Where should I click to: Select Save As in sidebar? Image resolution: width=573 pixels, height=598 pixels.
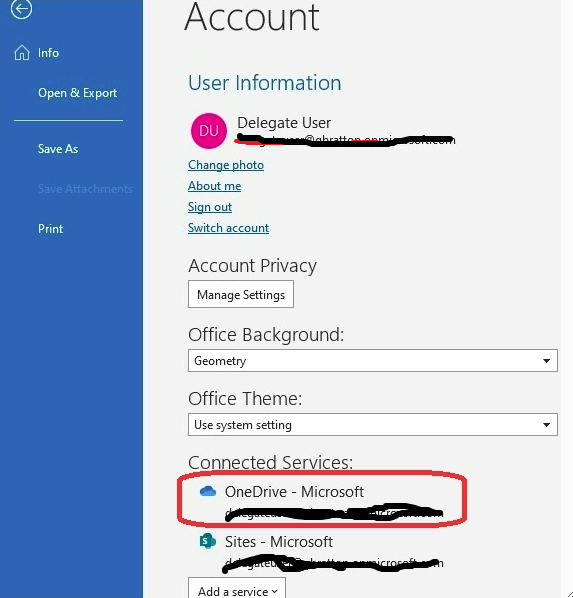[x=58, y=149]
